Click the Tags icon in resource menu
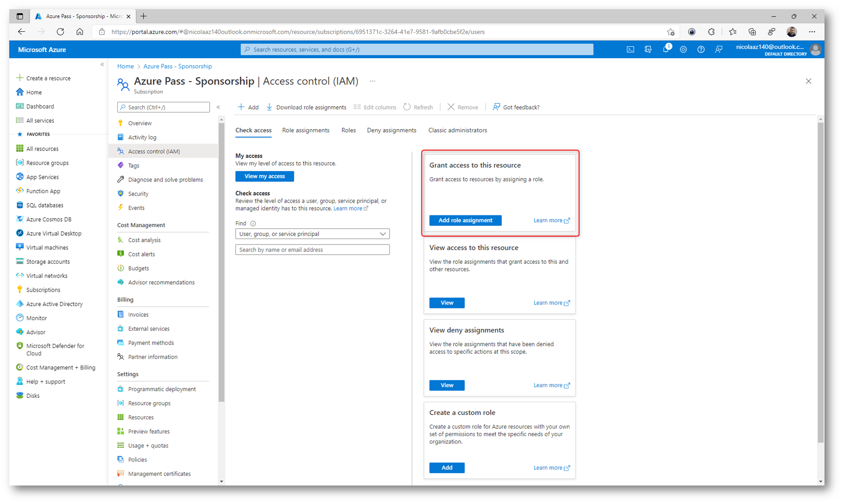 (x=121, y=165)
